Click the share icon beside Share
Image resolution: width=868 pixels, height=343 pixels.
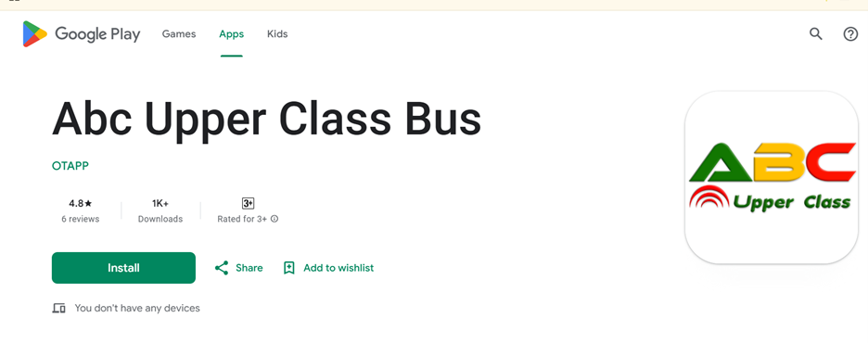click(222, 268)
